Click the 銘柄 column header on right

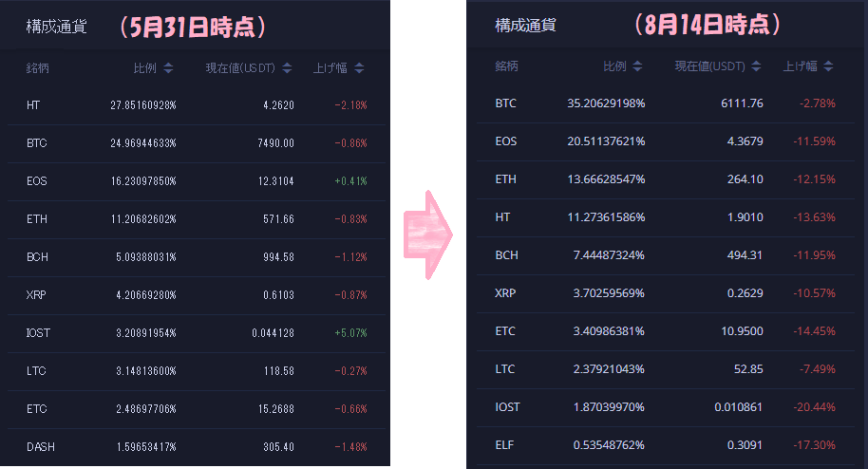click(507, 66)
